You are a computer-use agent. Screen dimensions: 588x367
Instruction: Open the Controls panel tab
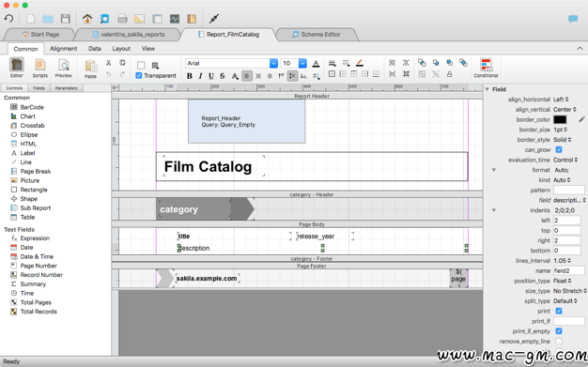point(14,88)
